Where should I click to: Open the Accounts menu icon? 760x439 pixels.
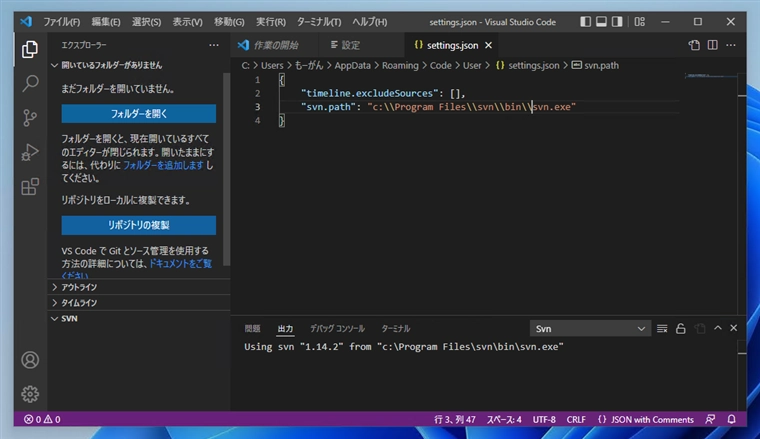[x=30, y=360]
